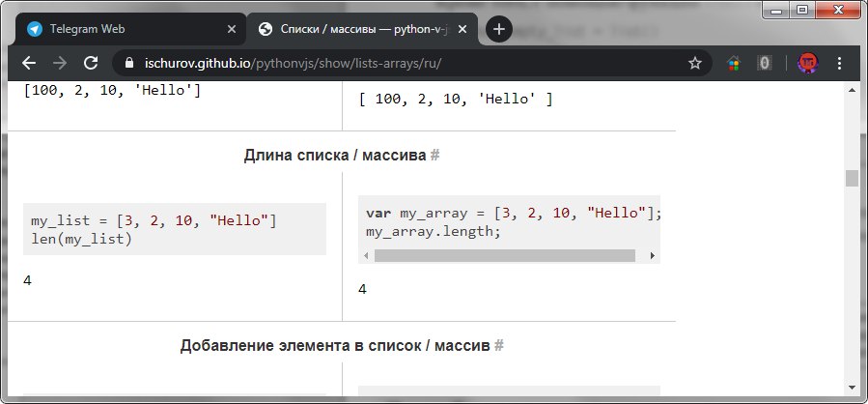868x404 pixels.
Task: Maximize the Chrome window
Action: coord(802,10)
